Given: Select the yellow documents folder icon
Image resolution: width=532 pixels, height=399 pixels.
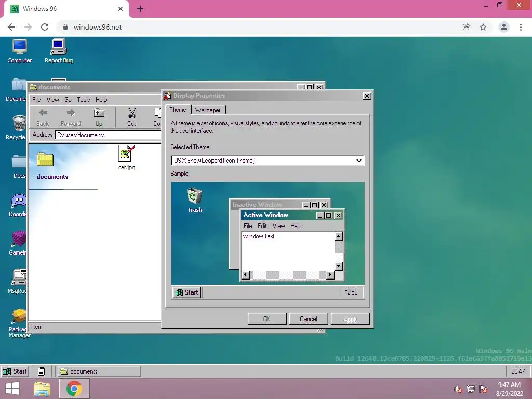Looking at the screenshot, I should tap(45, 159).
